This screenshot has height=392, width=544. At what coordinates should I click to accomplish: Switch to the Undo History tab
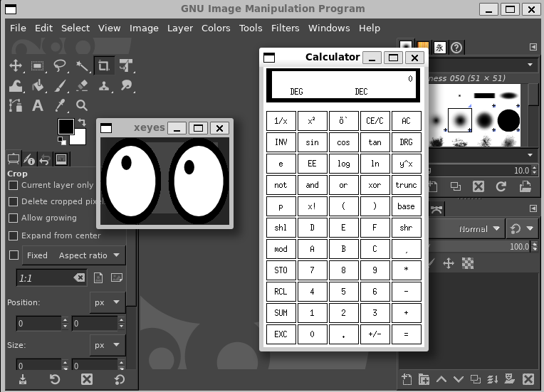(45, 159)
